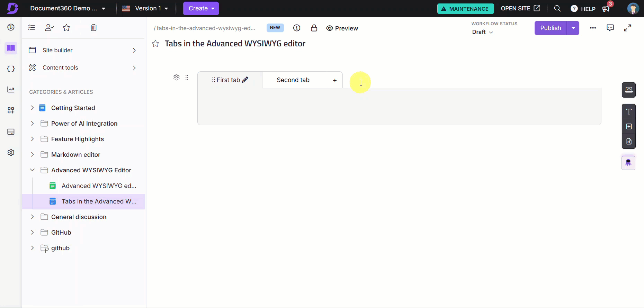
Task: Click the article lock icon
Action: click(x=314, y=28)
